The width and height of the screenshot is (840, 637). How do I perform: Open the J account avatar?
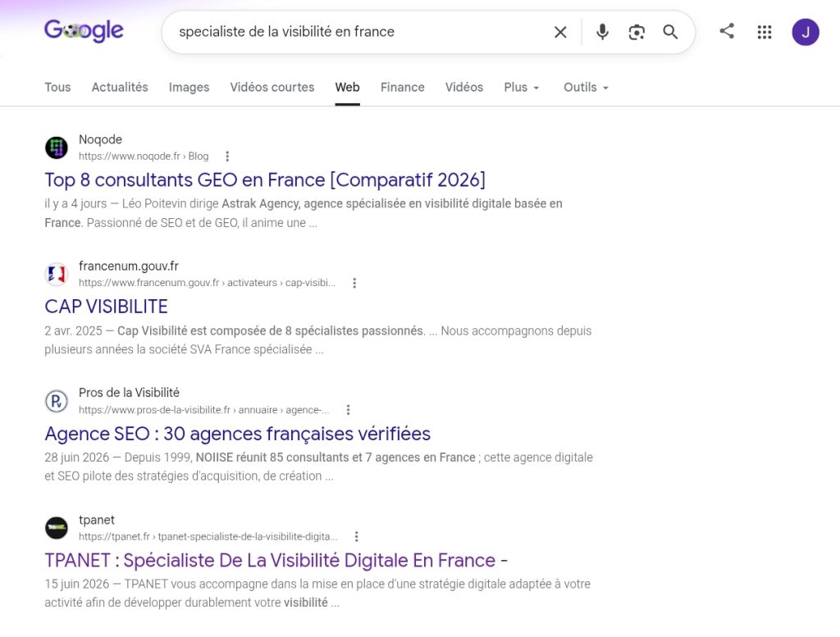coord(806,32)
